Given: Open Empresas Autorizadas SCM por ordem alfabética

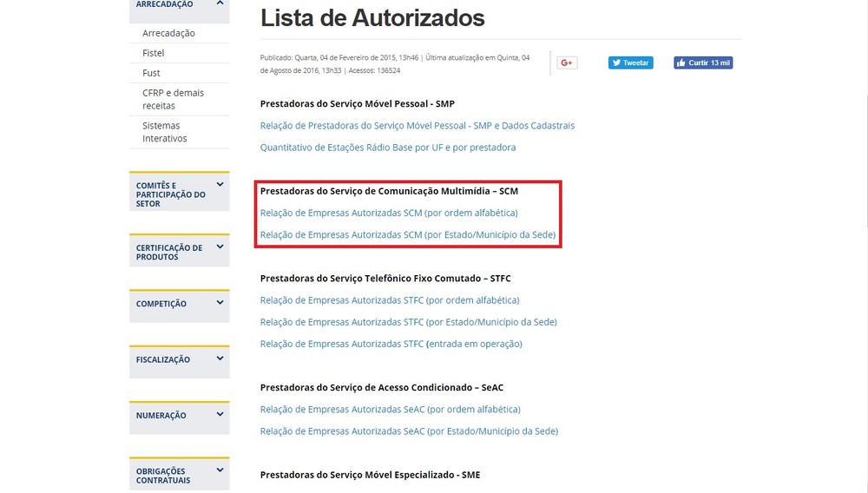Looking at the screenshot, I should click(389, 213).
